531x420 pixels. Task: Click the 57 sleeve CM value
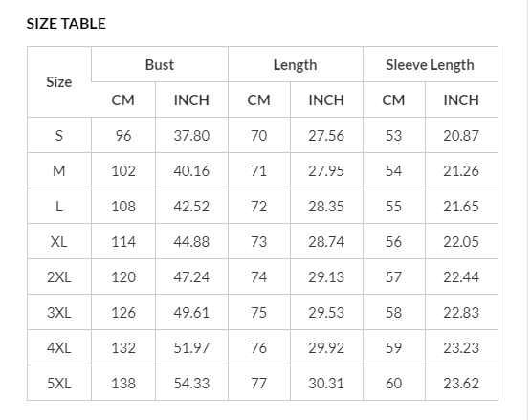(394, 277)
